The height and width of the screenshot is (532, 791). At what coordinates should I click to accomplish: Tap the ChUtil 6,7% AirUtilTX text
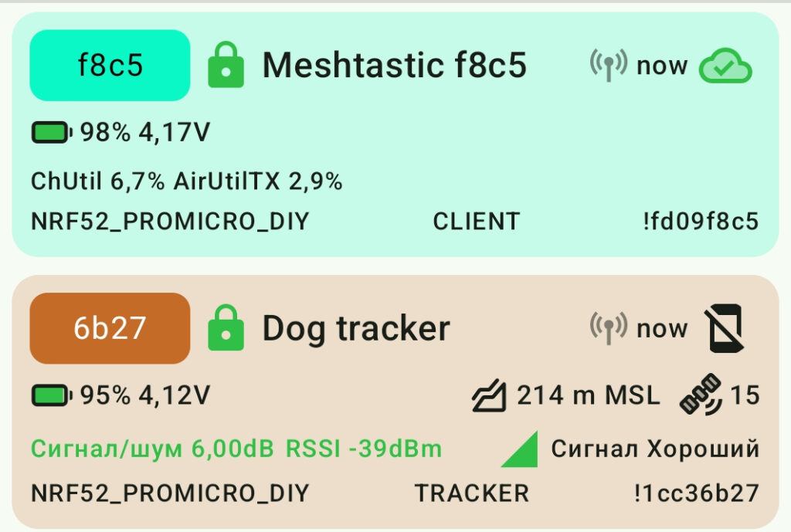coord(186,181)
